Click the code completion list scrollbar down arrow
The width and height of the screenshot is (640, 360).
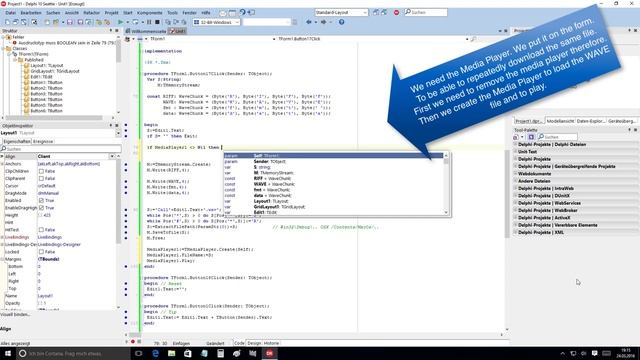pyautogui.click(x=446, y=212)
